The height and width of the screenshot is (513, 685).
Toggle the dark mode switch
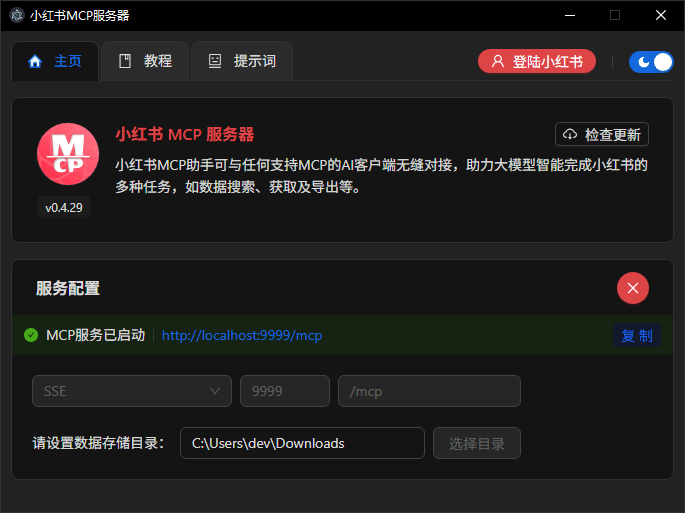pyautogui.click(x=651, y=62)
